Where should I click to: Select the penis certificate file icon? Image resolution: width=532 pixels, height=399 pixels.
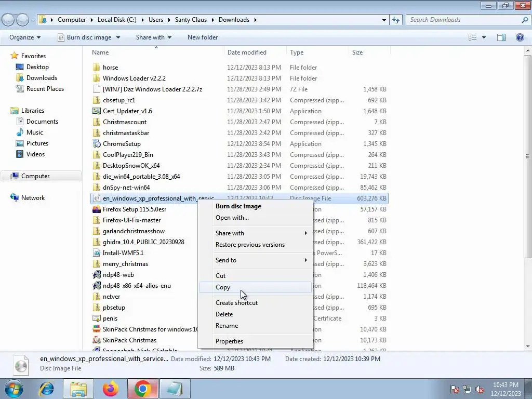coord(96,318)
